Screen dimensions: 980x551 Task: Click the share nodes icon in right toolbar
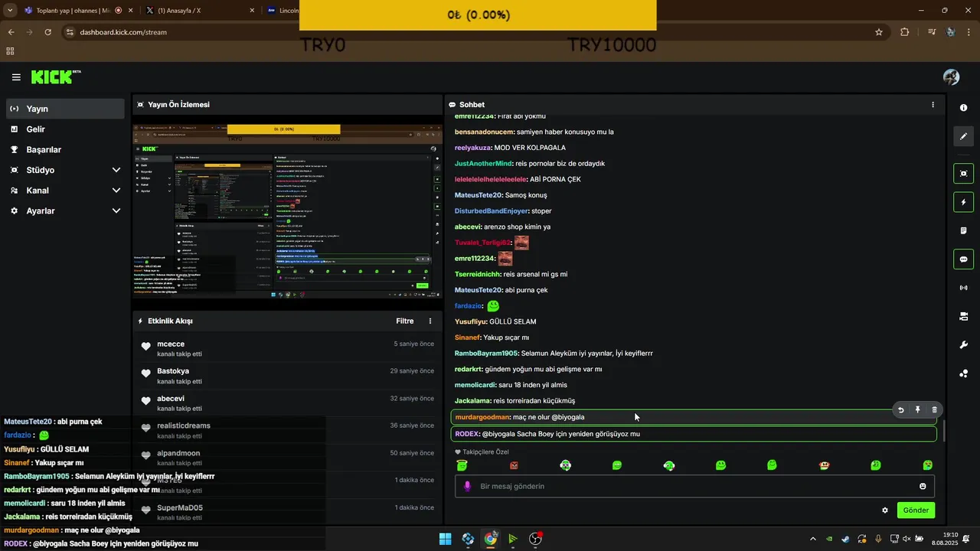point(964,373)
